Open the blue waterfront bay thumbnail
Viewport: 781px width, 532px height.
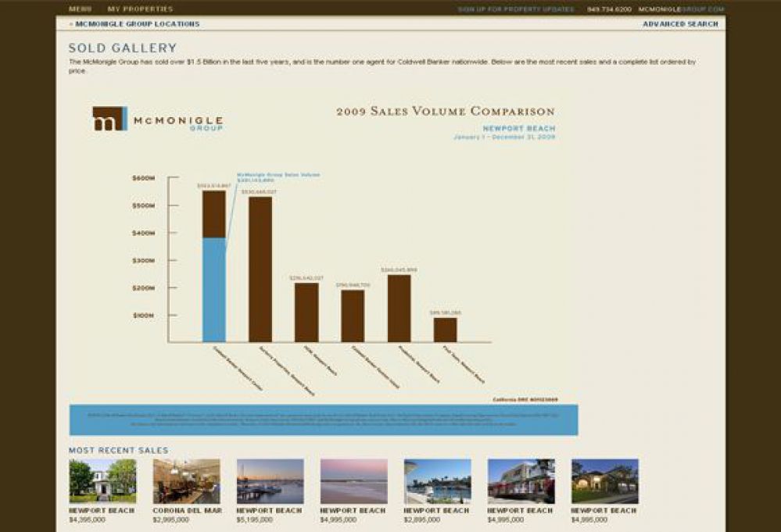point(437,481)
